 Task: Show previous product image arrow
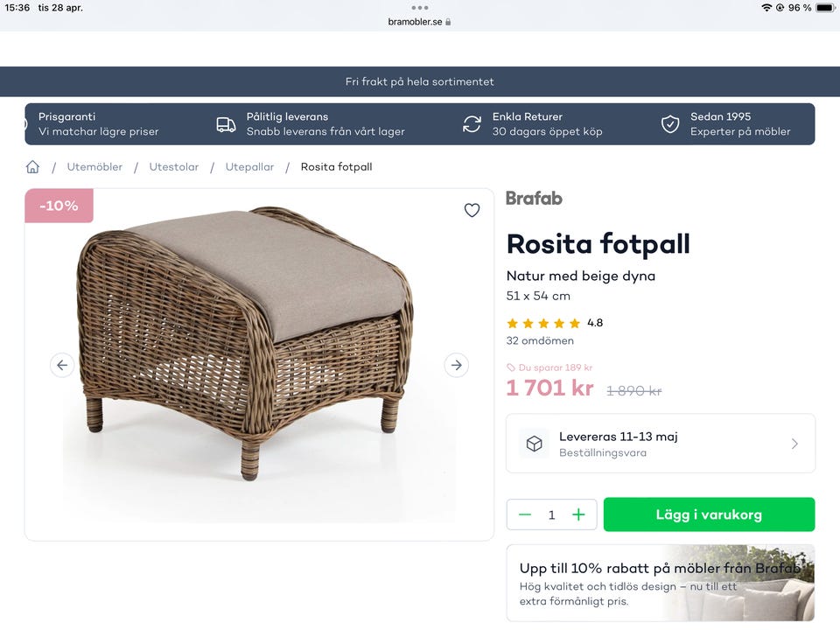click(x=61, y=365)
